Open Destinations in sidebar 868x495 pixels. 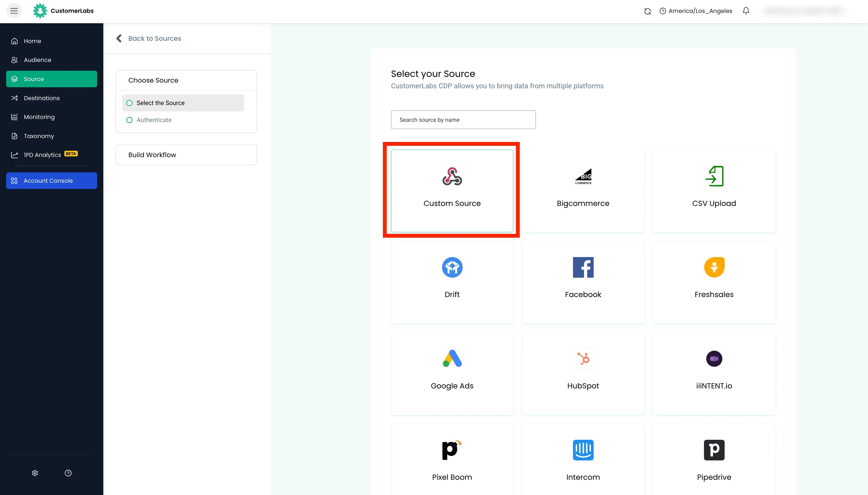tap(52, 98)
